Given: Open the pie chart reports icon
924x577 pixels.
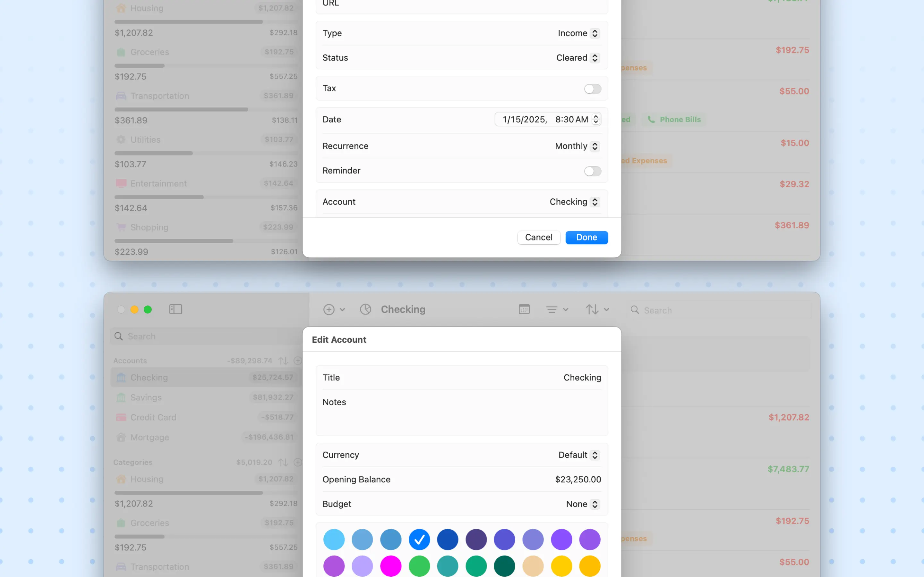Looking at the screenshot, I should point(365,309).
